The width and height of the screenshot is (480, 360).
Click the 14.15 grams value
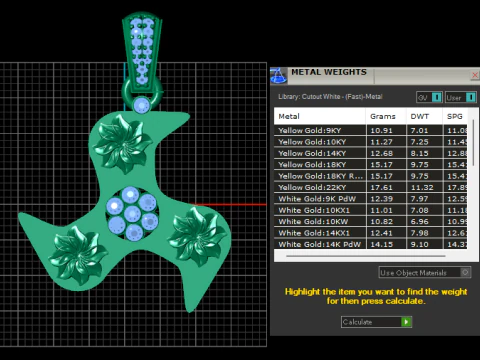[x=381, y=244]
